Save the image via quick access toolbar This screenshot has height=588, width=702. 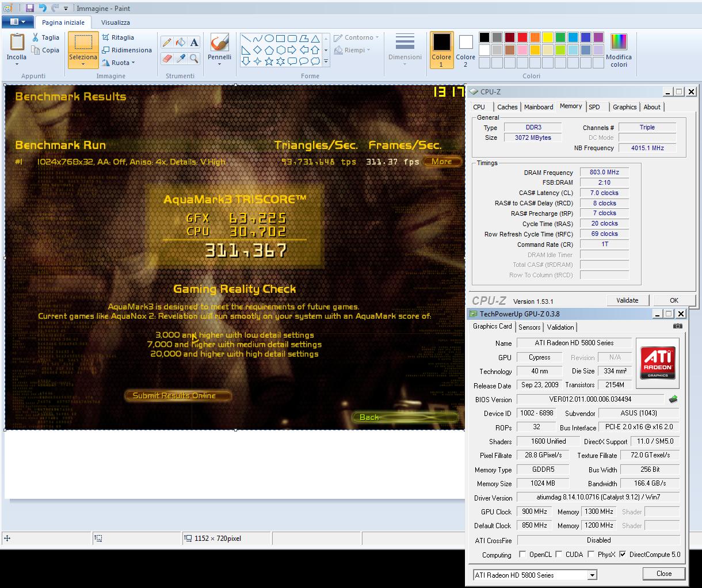pos(30,8)
